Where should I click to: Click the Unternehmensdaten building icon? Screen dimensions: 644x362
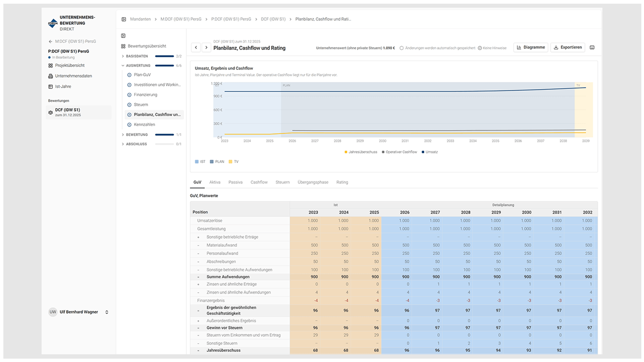click(50, 76)
